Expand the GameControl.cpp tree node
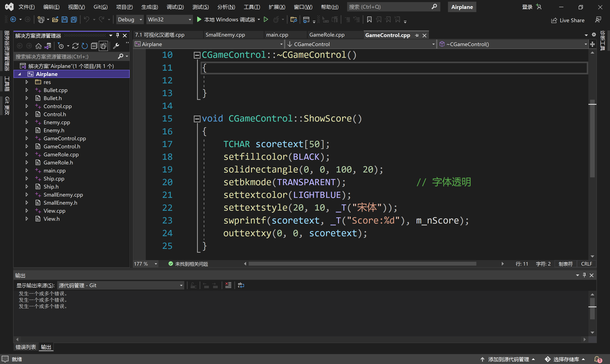 27,138
